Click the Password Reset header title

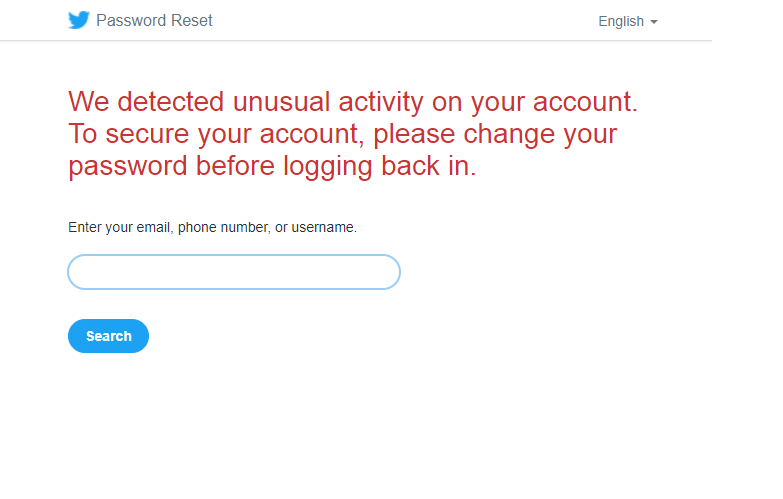click(x=154, y=20)
